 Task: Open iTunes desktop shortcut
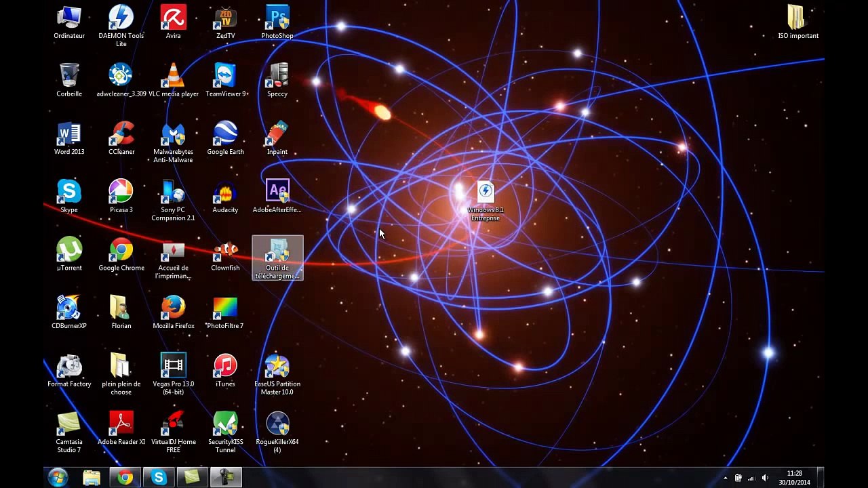pos(225,371)
